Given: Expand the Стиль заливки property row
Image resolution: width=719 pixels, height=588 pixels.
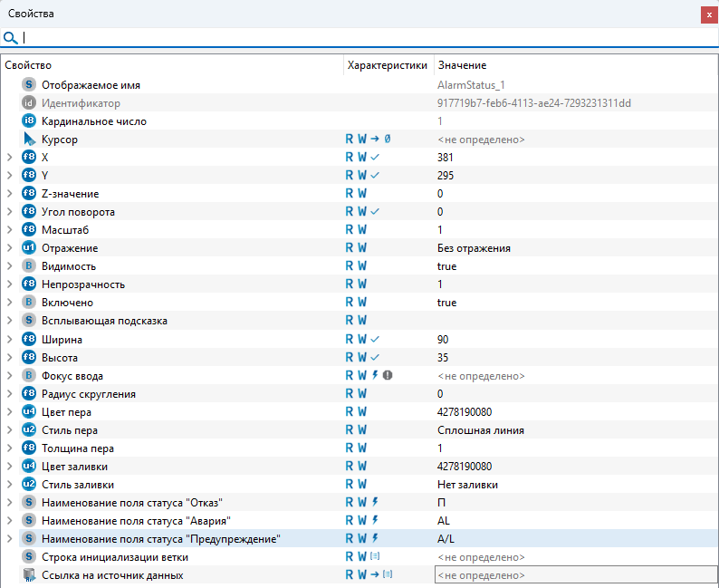Looking at the screenshot, I should tap(10, 485).
